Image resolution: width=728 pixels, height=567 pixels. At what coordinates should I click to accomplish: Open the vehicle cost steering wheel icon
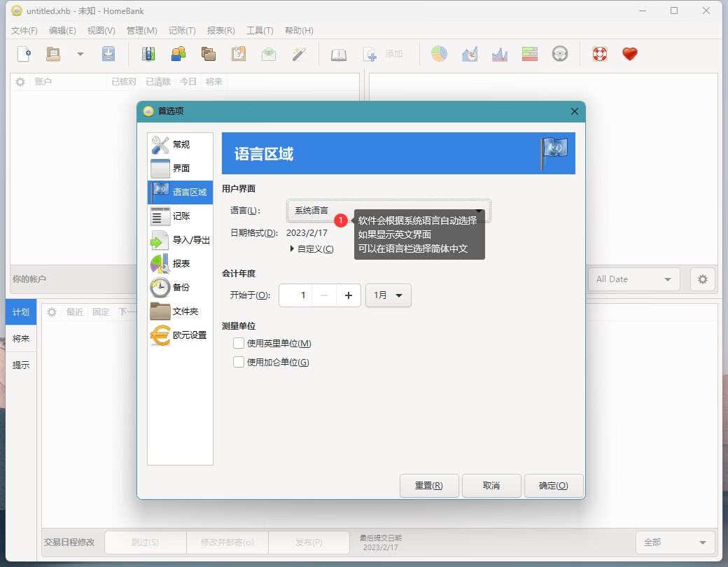point(559,54)
